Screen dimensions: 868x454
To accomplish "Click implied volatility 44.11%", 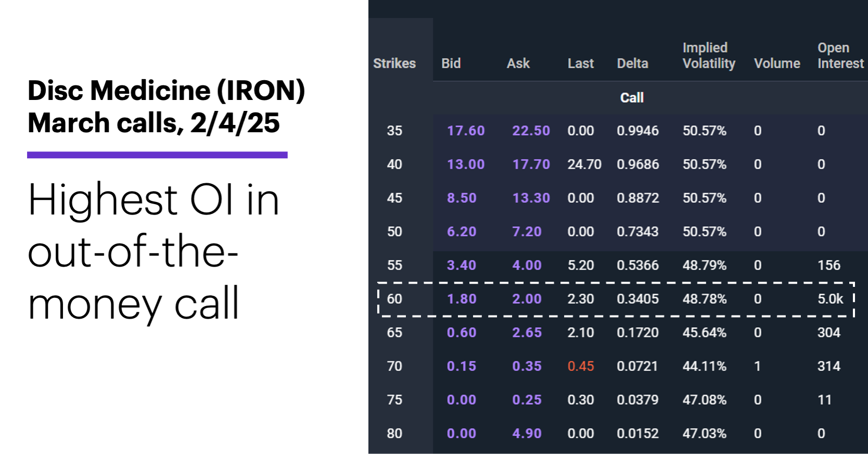I will tap(705, 367).
